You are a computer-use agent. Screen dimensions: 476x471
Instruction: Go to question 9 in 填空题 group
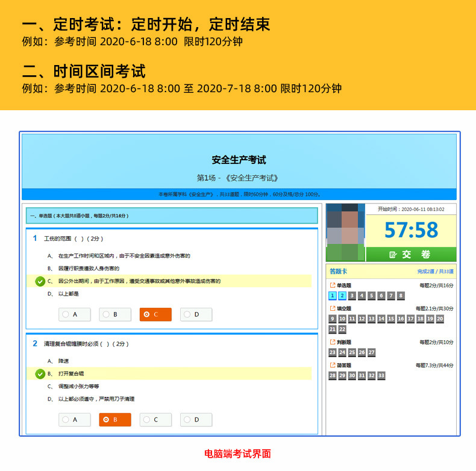coord(333,319)
